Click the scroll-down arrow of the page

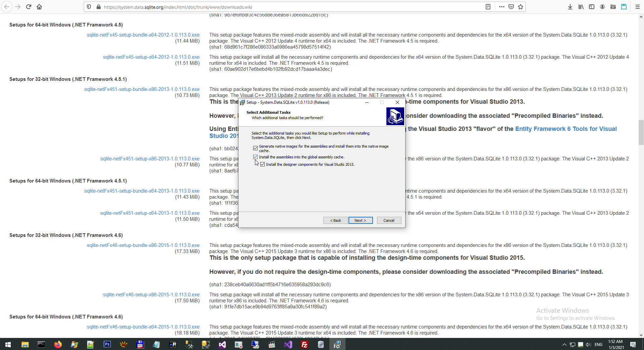point(641,335)
